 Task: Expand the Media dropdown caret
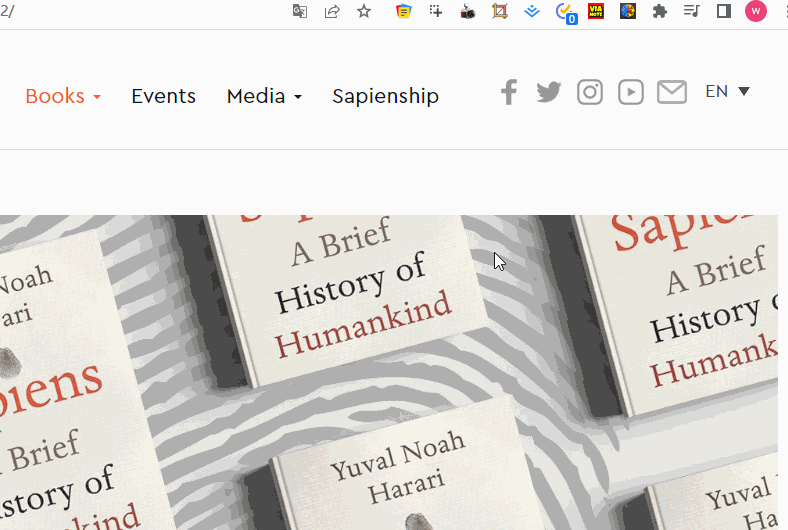[x=298, y=97]
